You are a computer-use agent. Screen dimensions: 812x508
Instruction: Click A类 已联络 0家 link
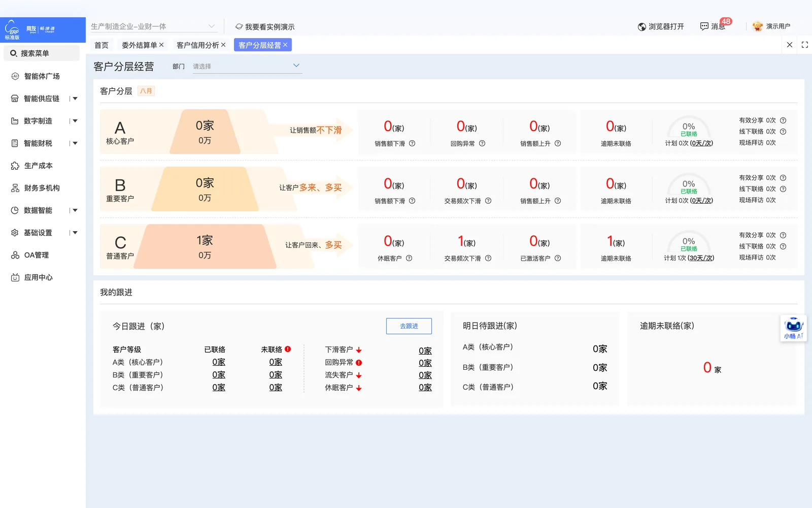pyautogui.click(x=219, y=362)
